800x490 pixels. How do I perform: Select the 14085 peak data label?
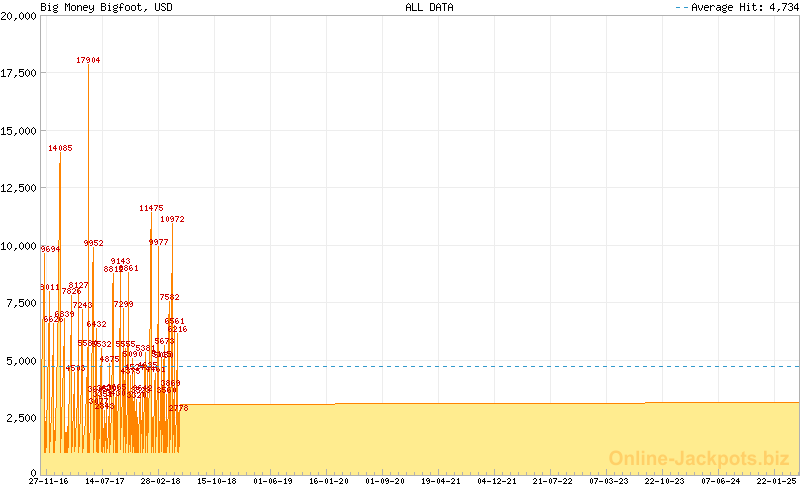tap(60, 148)
